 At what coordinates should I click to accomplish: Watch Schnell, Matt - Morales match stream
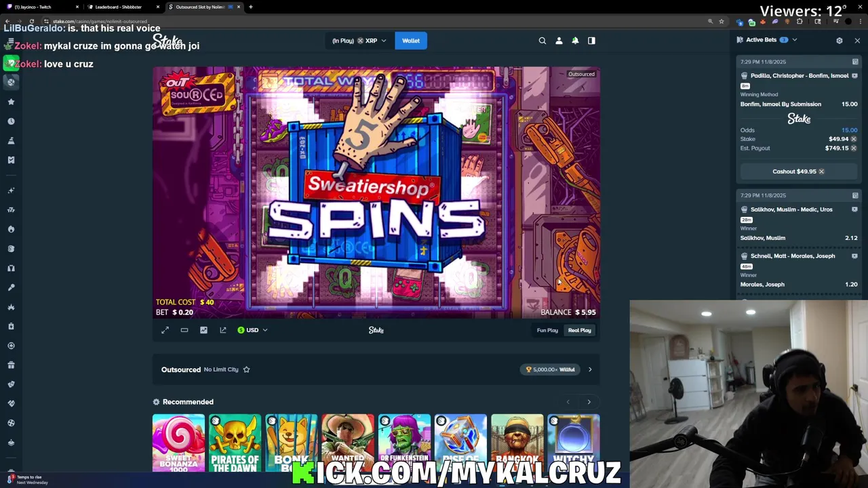[854, 256]
